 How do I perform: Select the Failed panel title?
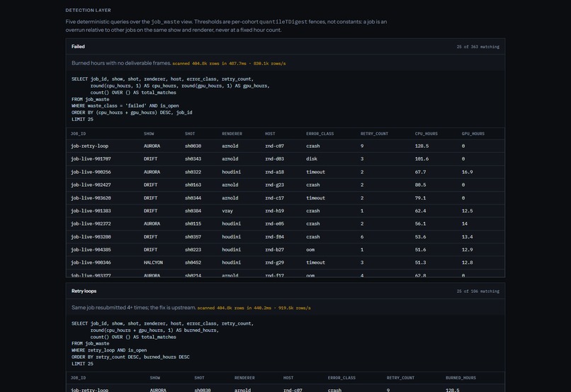pyautogui.click(x=78, y=47)
